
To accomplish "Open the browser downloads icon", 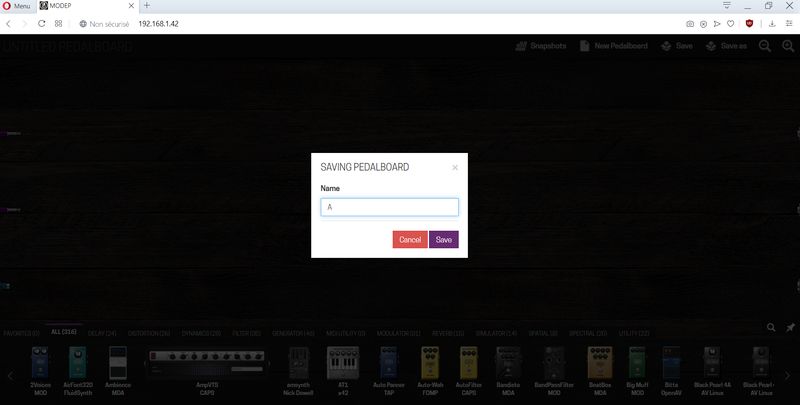I will tap(772, 24).
